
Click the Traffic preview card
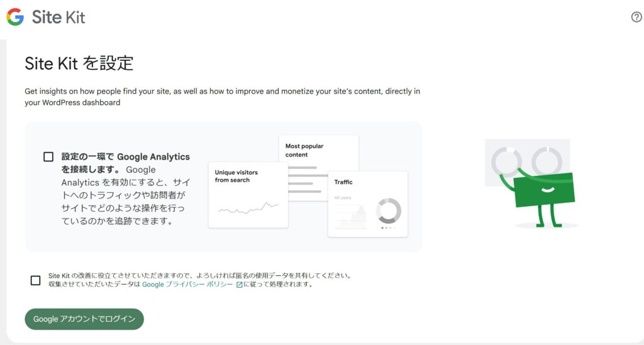(367, 204)
